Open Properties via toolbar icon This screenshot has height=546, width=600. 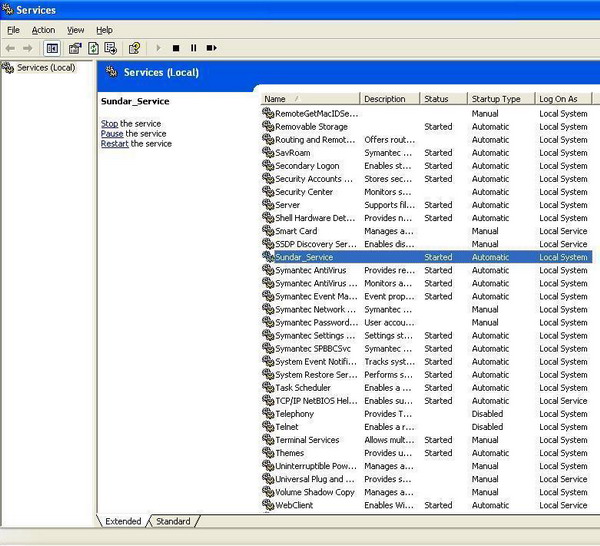75,48
